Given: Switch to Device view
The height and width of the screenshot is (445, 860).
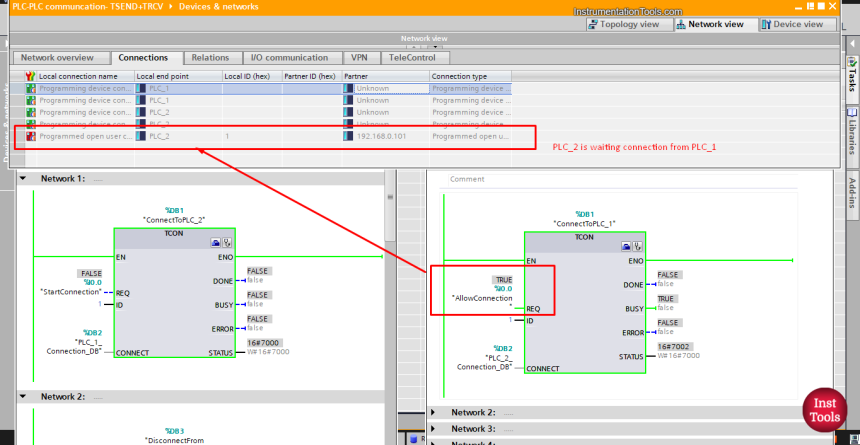Looking at the screenshot, I should coord(798,24).
